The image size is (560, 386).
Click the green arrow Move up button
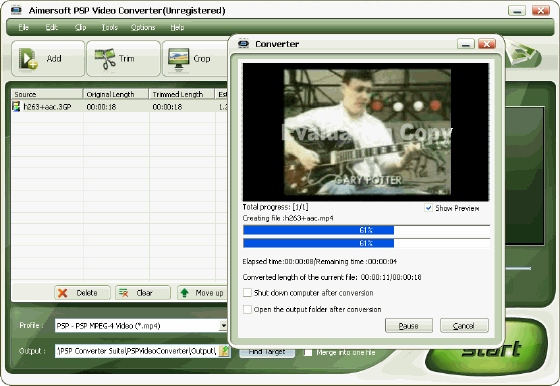click(x=202, y=293)
